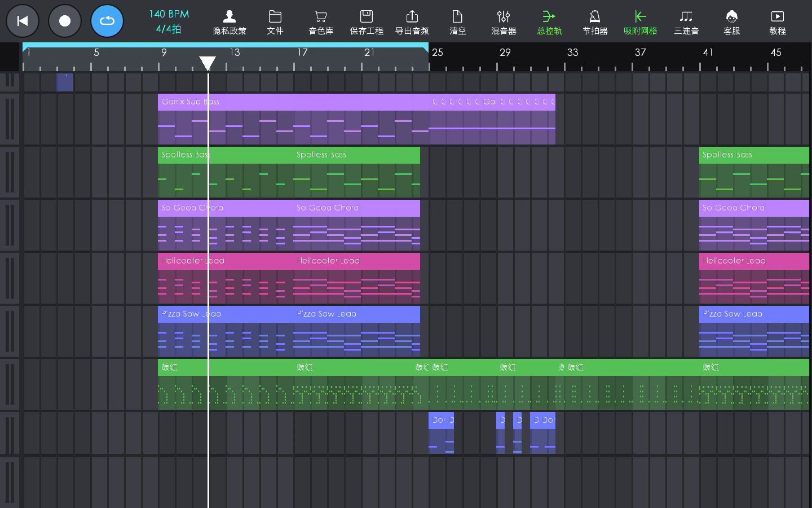Click 保存工程 to save project
This screenshot has height=508, width=812.
pos(367,23)
